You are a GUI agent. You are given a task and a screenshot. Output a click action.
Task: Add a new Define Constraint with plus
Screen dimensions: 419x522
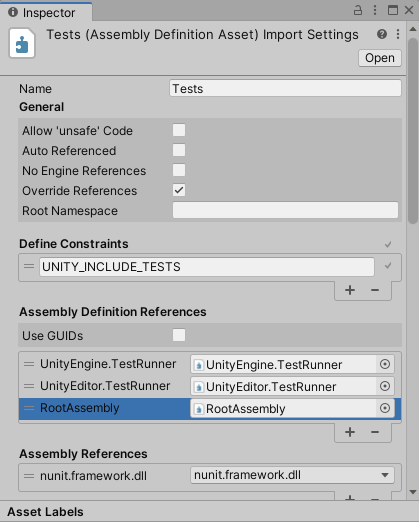coord(350,290)
